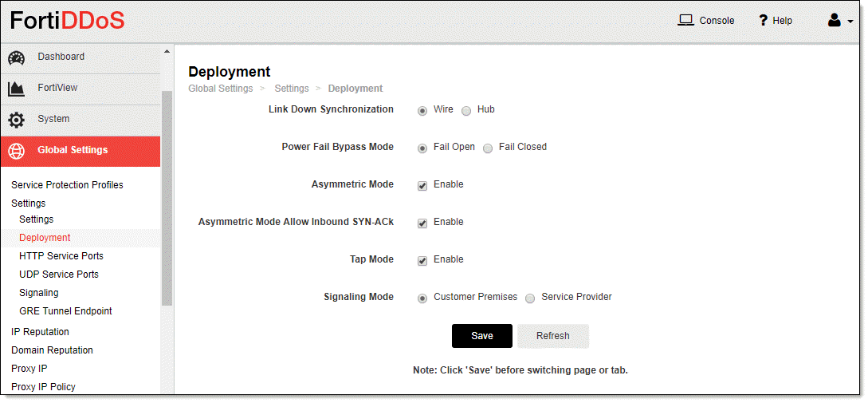
Task: Click Settings breadcrumb link
Action: click(x=292, y=88)
